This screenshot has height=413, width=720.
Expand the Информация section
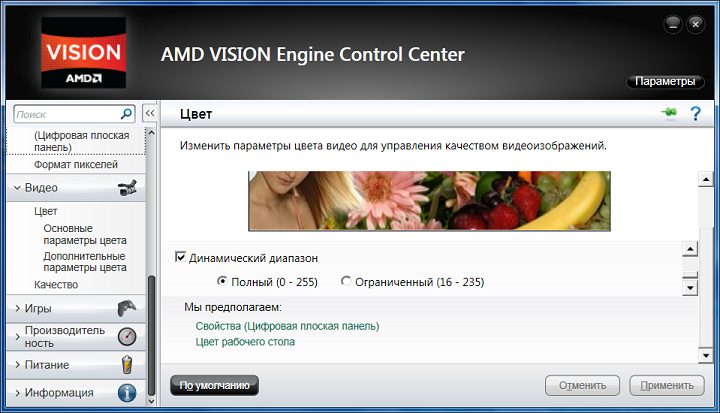click(18, 392)
